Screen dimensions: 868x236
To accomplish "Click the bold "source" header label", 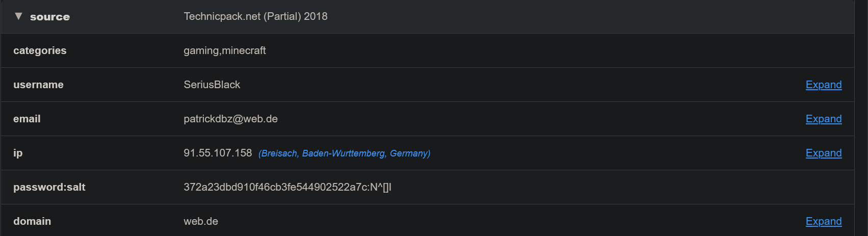I will coord(50,17).
